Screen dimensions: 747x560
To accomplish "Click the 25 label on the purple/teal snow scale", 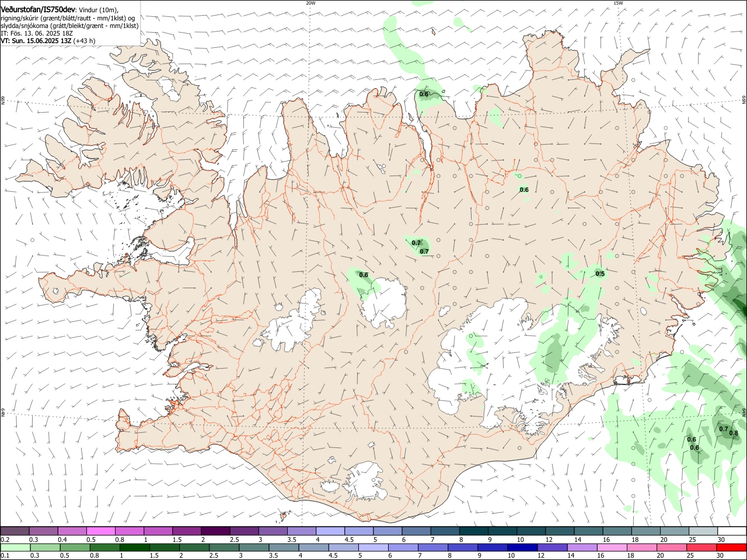I will click(x=692, y=540).
